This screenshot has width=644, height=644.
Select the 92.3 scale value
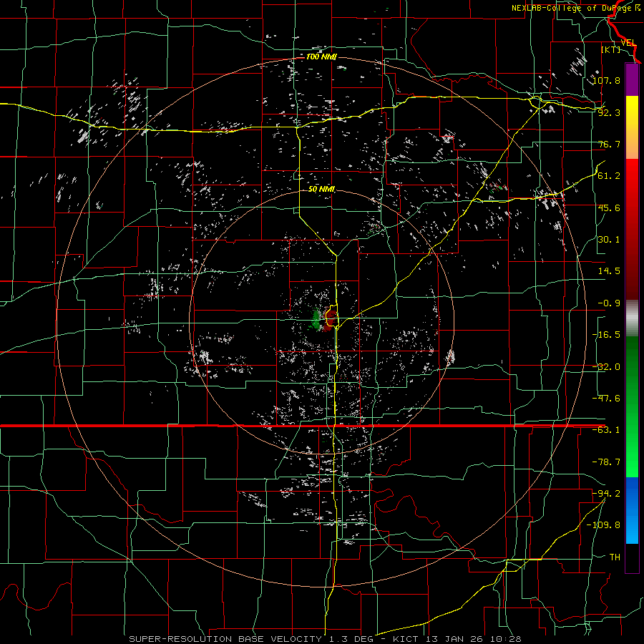(609, 112)
